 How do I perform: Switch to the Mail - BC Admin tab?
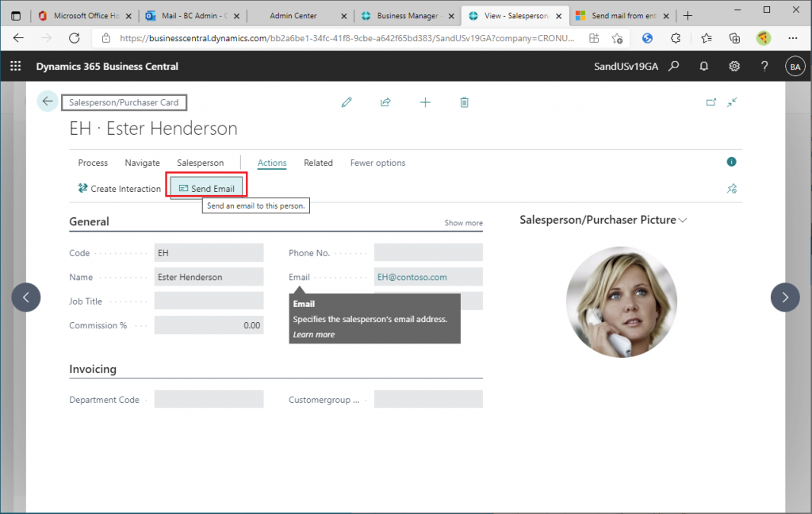[193, 16]
